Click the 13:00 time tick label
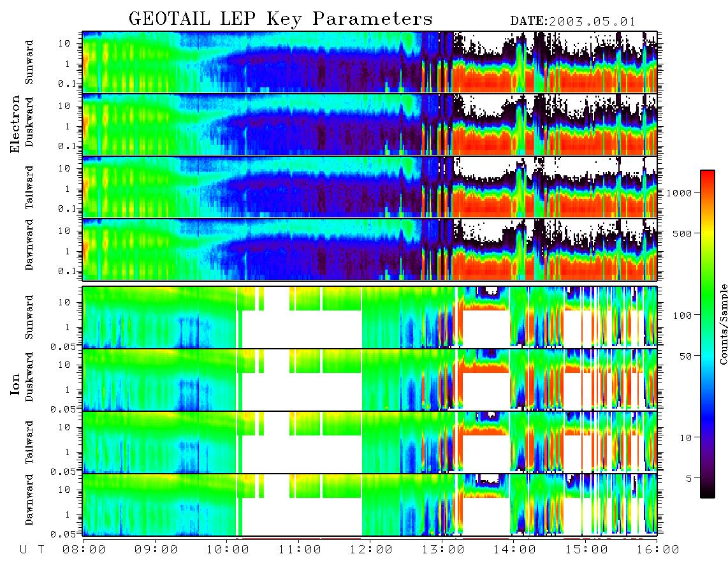The image size is (728, 561). point(443,550)
